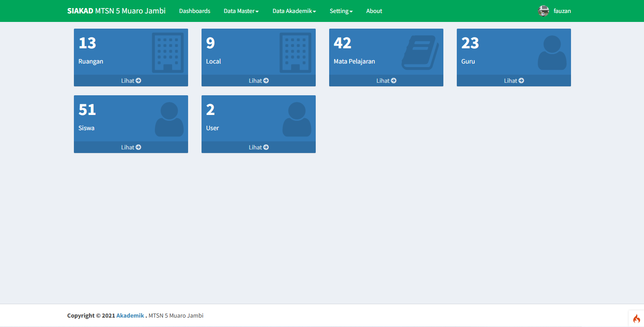Click the book icon on Mata Pelajaran card
This screenshot has height=327, width=644.
pyautogui.click(x=420, y=52)
